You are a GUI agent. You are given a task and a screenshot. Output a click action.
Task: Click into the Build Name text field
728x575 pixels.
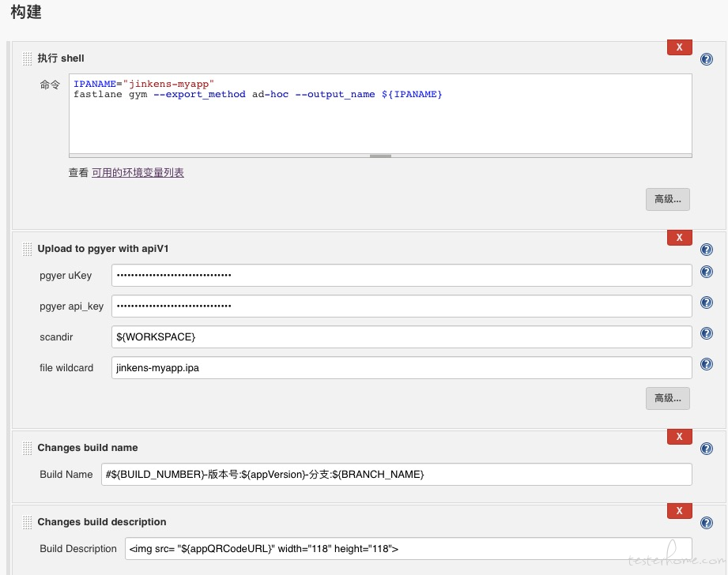pyautogui.click(x=397, y=474)
